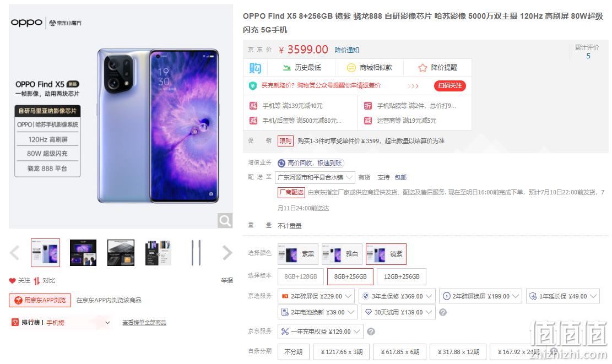
Task: Show next thumbnails with right arrow
Action: pos(227,253)
